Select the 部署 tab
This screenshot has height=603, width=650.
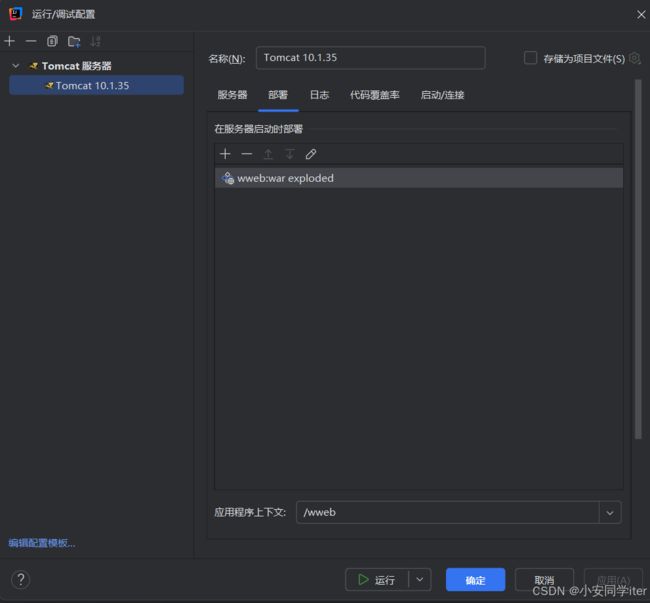[278, 95]
